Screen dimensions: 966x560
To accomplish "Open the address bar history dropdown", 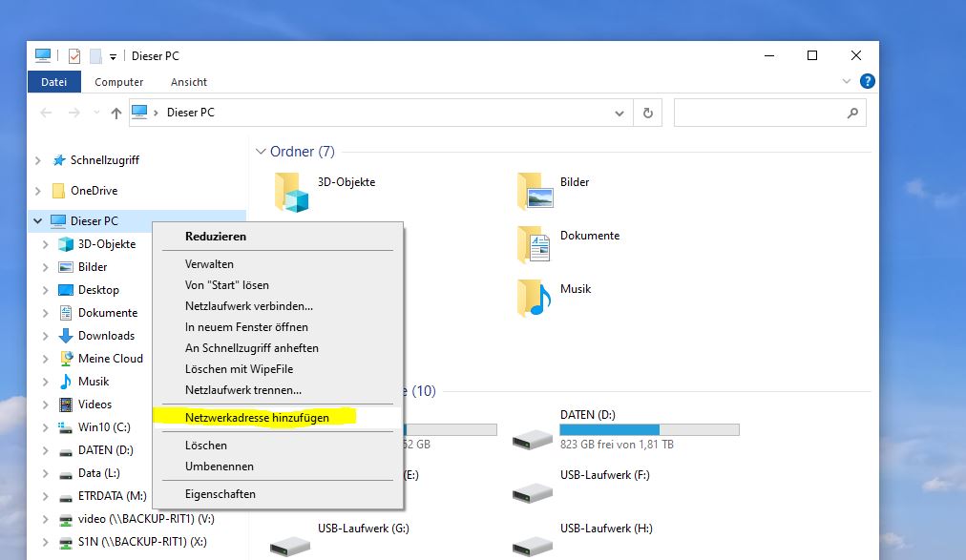I will point(619,114).
